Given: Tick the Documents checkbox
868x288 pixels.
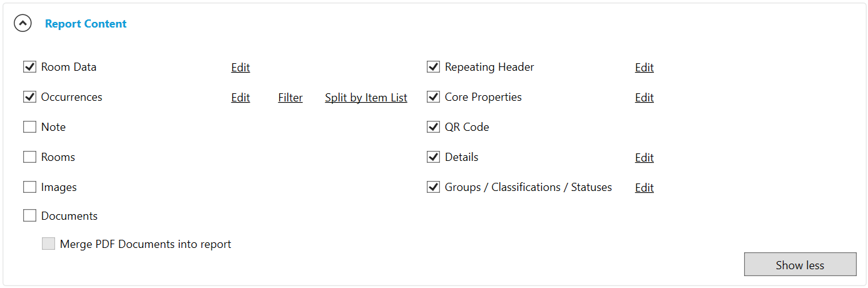Looking at the screenshot, I should coord(29,216).
